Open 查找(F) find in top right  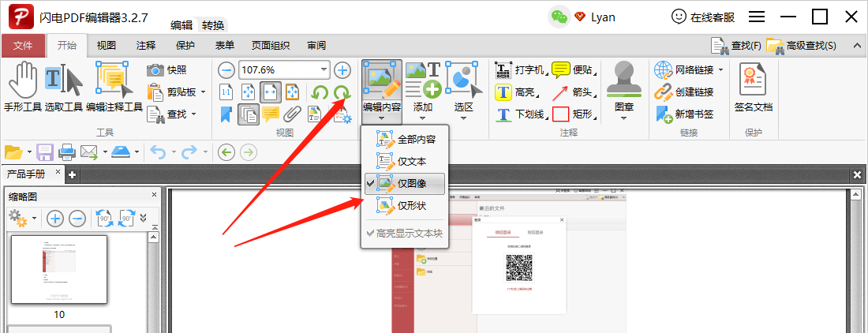(x=736, y=46)
